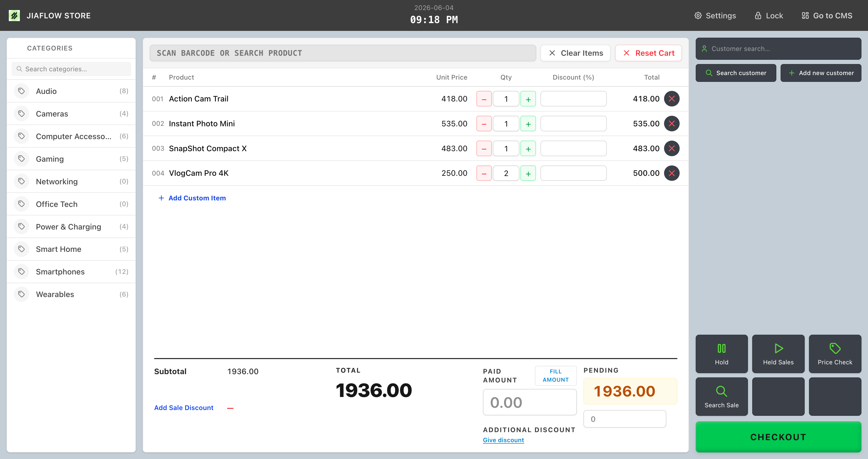868x459 pixels.
Task: Go to CMS
Action: 827,16
